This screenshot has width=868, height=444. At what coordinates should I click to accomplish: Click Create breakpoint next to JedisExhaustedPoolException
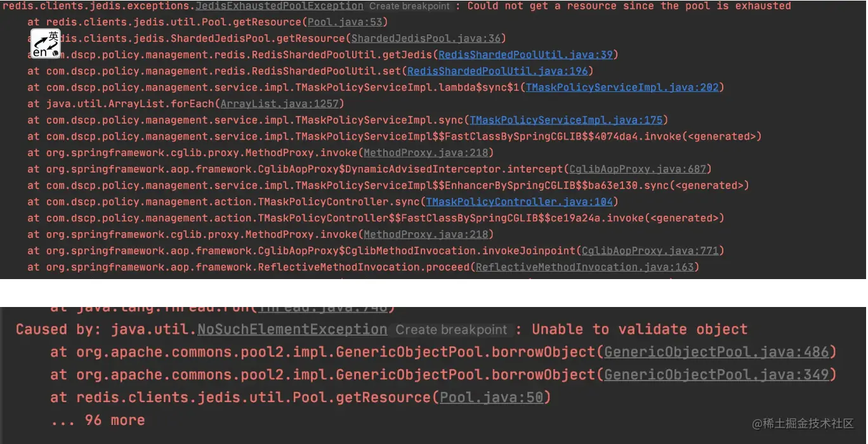[x=410, y=6]
